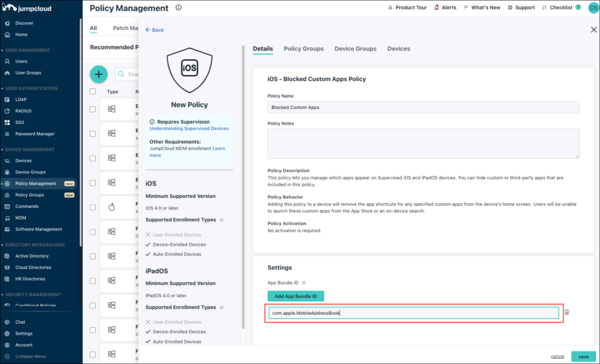Click the Policy Notes text area
Image resolution: width=600 pixels, height=364 pixels.
[x=423, y=144]
